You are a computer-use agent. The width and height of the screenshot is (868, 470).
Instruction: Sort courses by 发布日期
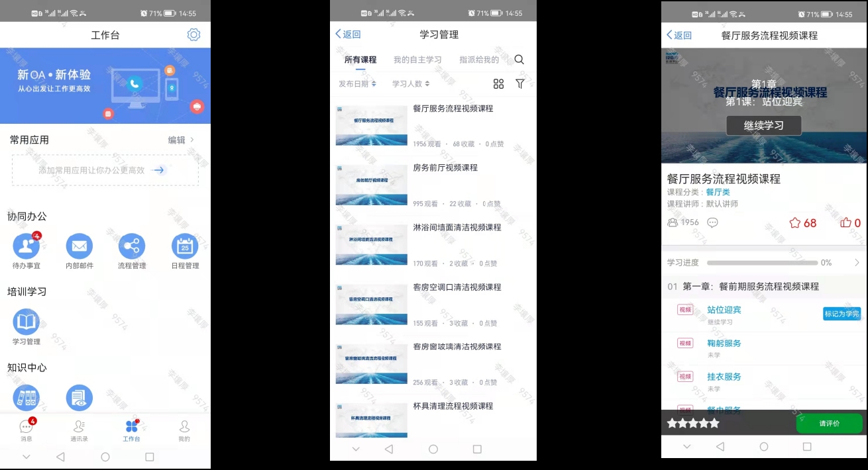coord(358,84)
